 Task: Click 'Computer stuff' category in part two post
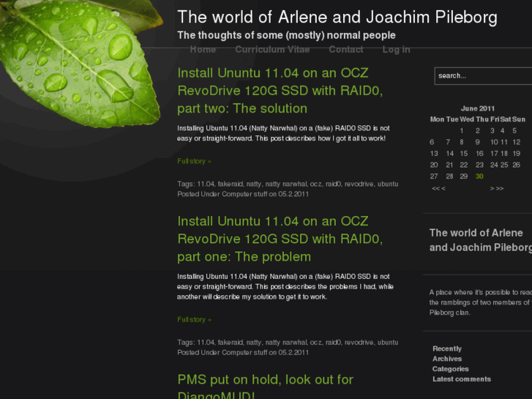pyautogui.click(x=244, y=194)
